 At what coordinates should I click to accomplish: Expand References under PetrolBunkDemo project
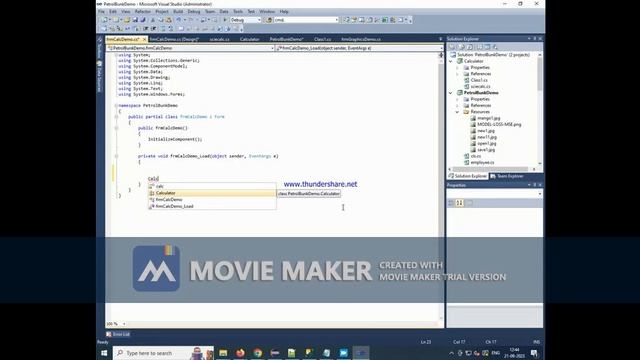tap(458, 106)
